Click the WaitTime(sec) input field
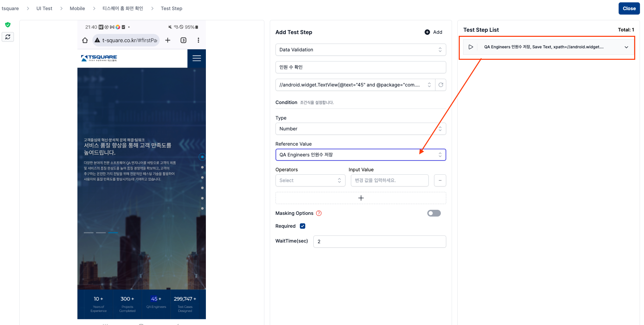 pyautogui.click(x=380, y=242)
